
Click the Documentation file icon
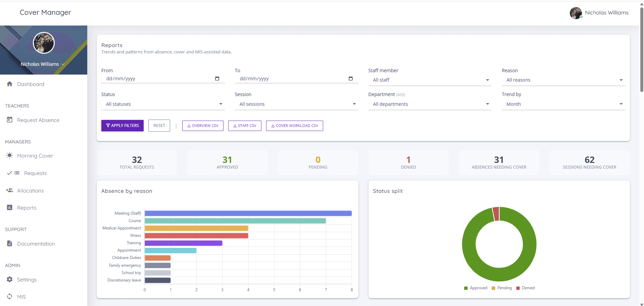[x=9, y=244]
